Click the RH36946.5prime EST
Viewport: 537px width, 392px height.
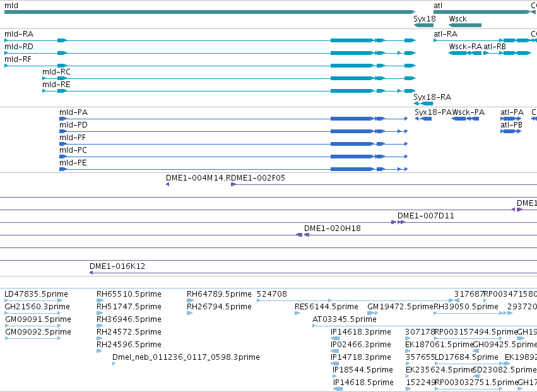(x=100, y=326)
